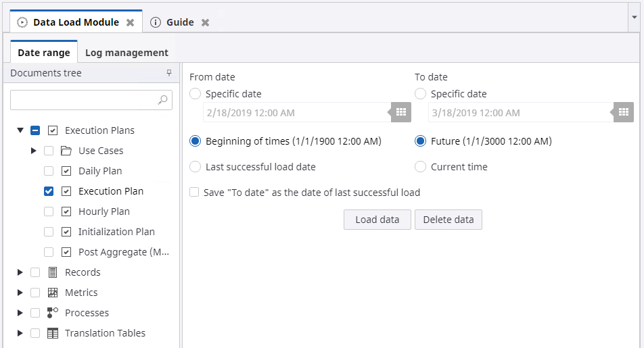Switch to the Log management tab
The width and height of the screenshot is (644, 348).
click(x=127, y=53)
